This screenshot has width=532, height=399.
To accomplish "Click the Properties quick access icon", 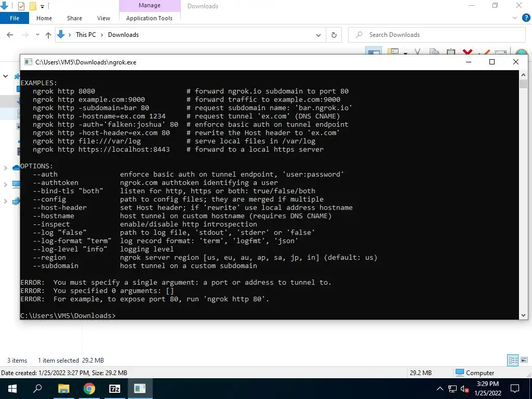I will [x=21, y=6].
